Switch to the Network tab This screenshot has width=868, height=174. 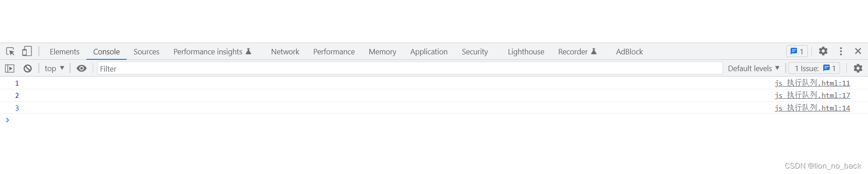click(x=285, y=52)
